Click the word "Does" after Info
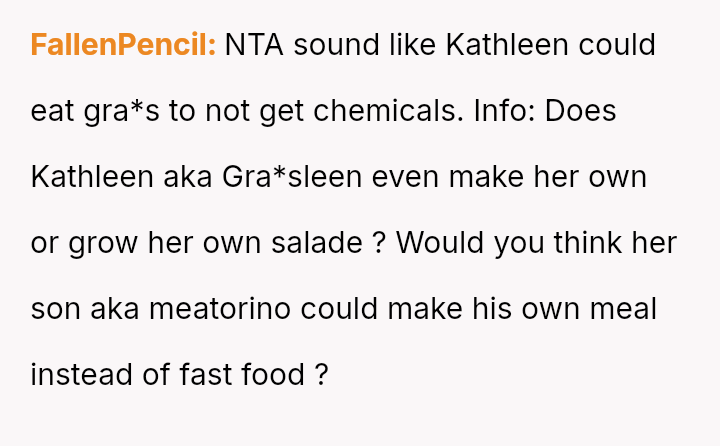The height and width of the screenshot is (446, 720). click(581, 111)
